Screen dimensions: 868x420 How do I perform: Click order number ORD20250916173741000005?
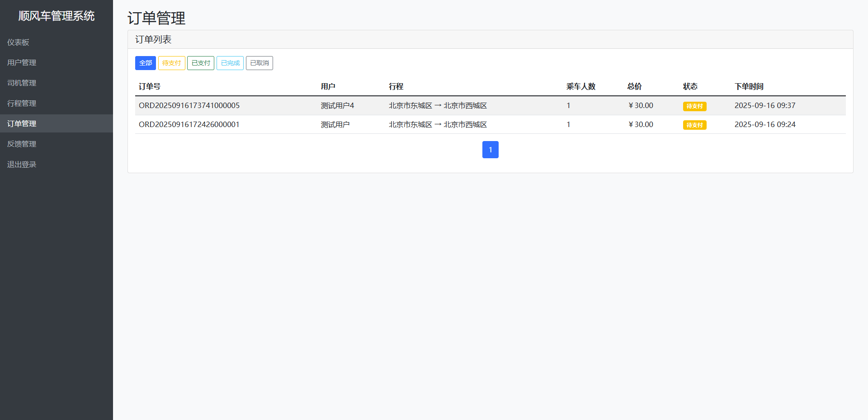pyautogui.click(x=189, y=105)
